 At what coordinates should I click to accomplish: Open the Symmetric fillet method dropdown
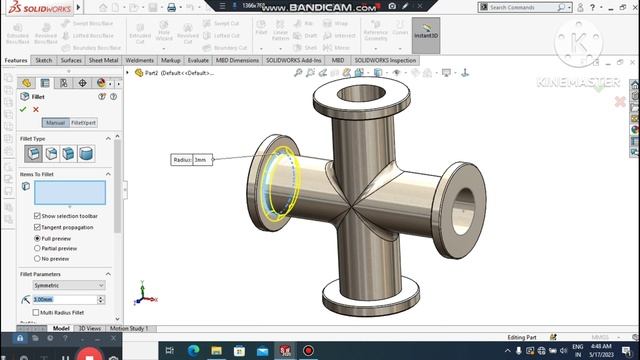[x=69, y=285]
